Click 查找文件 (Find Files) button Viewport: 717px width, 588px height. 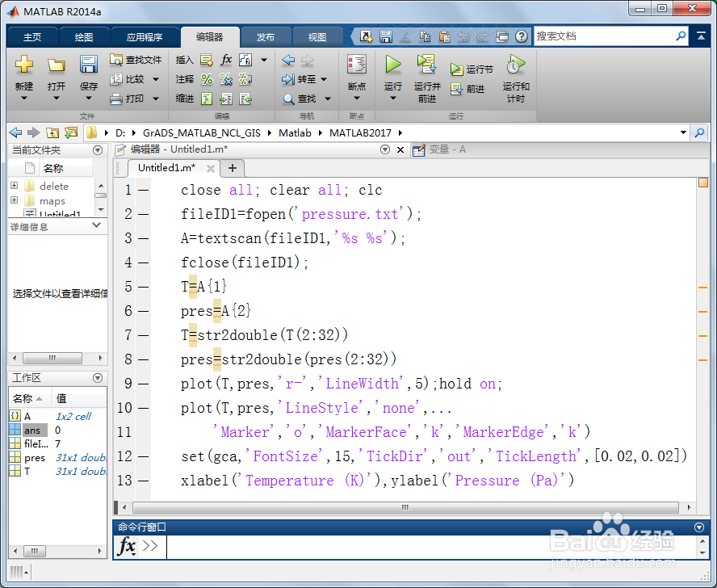[x=136, y=60]
